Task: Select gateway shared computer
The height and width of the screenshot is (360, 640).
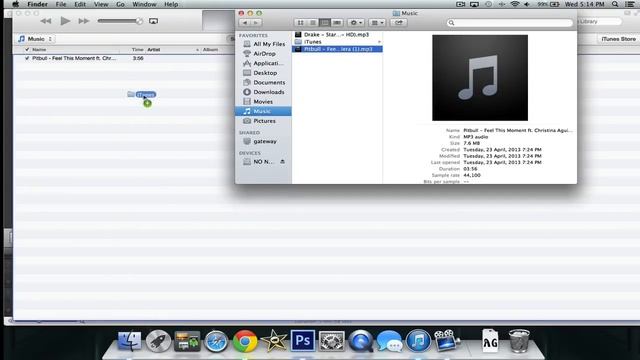Action: click(264, 141)
